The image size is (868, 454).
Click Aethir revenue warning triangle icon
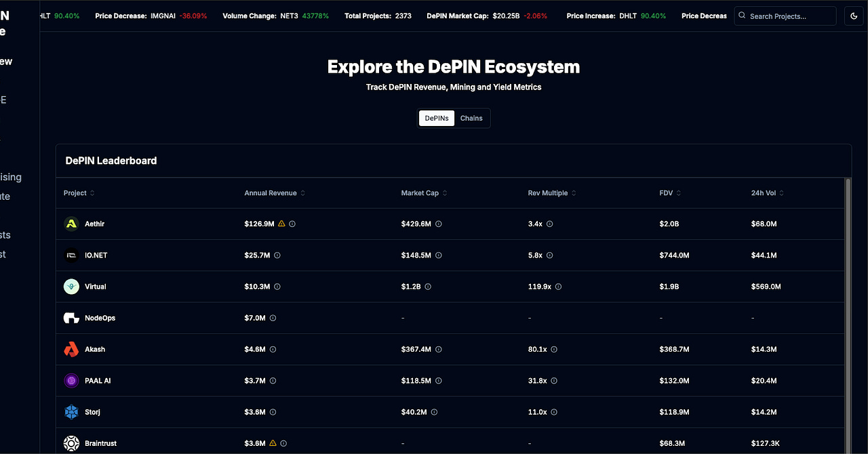click(281, 224)
